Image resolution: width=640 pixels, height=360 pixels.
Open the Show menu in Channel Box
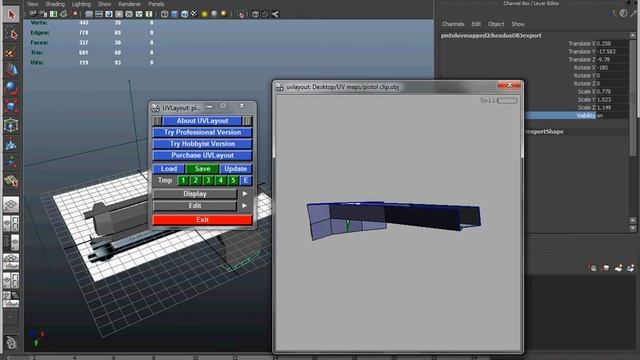[x=518, y=24]
